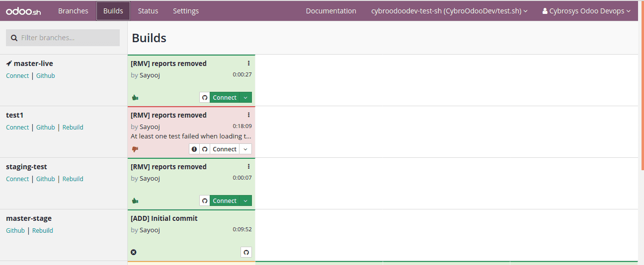This screenshot has height=265, width=644.
Task: Click Connect button on staging-test build
Action: click(225, 201)
